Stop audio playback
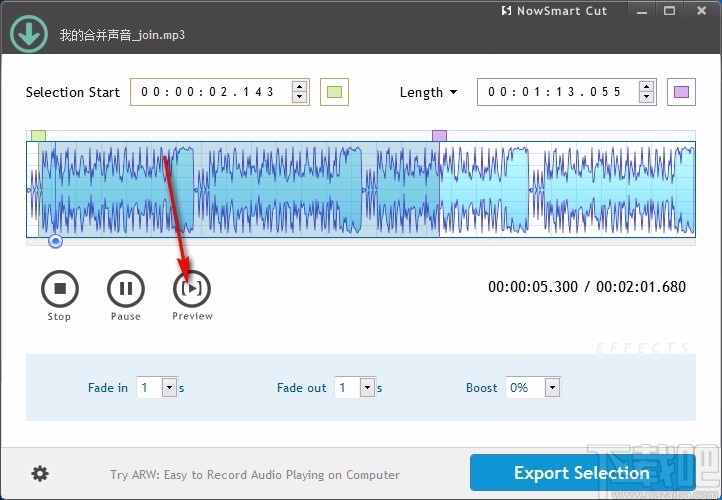 (60, 289)
